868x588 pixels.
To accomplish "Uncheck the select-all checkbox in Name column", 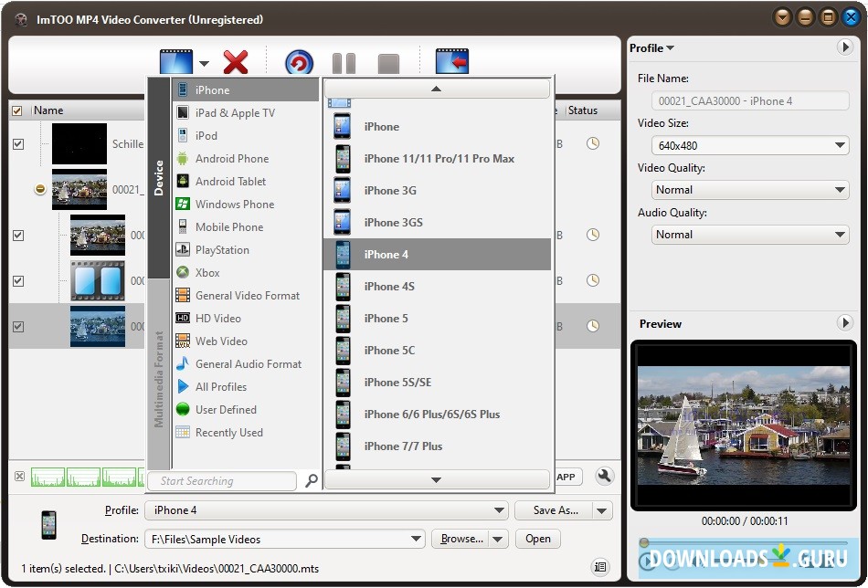I will [16, 110].
